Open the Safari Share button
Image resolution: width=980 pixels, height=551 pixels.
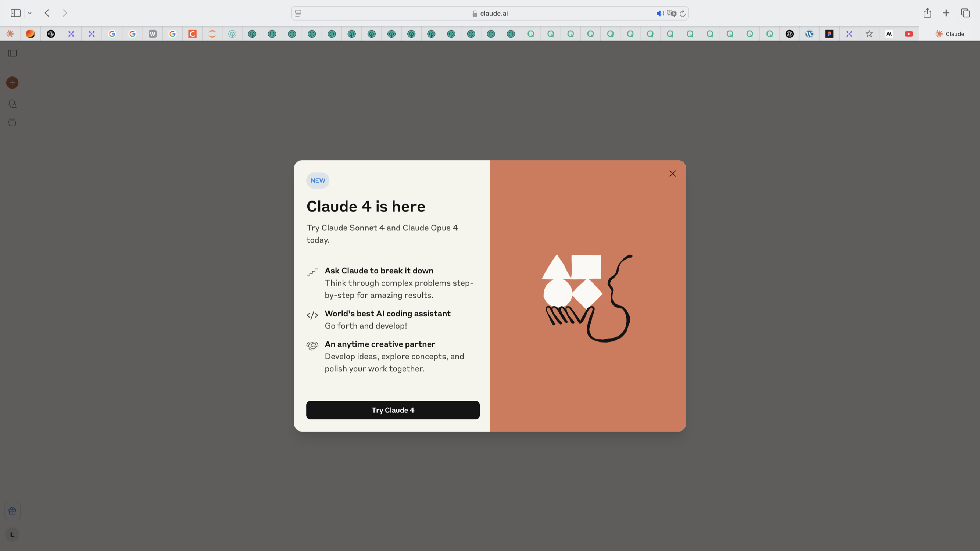(x=927, y=13)
